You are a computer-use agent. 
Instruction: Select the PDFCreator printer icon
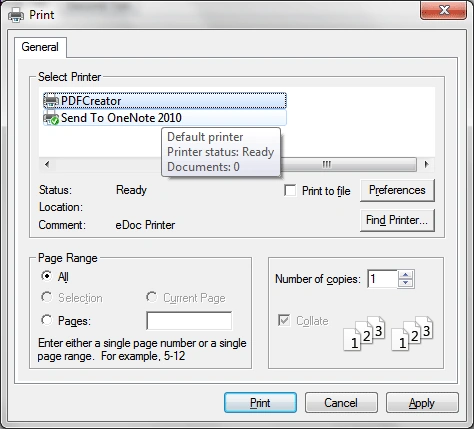pos(51,101)
